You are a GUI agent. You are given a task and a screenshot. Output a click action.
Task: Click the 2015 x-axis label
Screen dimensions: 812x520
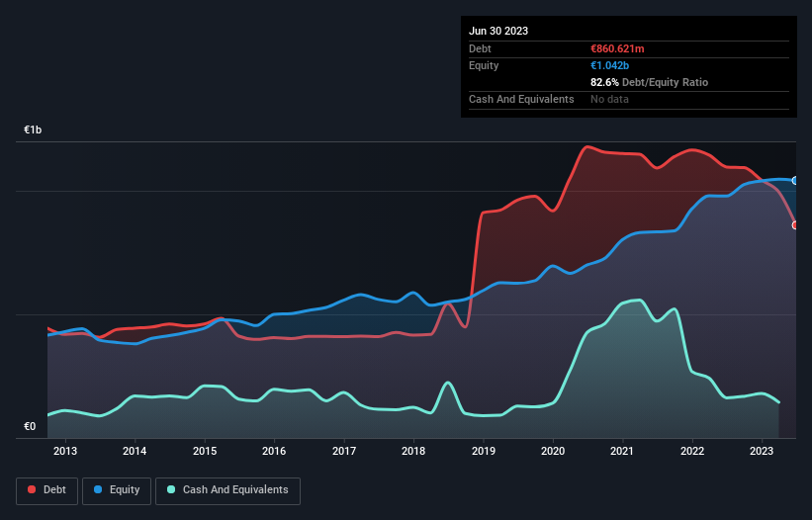(205, 451)
